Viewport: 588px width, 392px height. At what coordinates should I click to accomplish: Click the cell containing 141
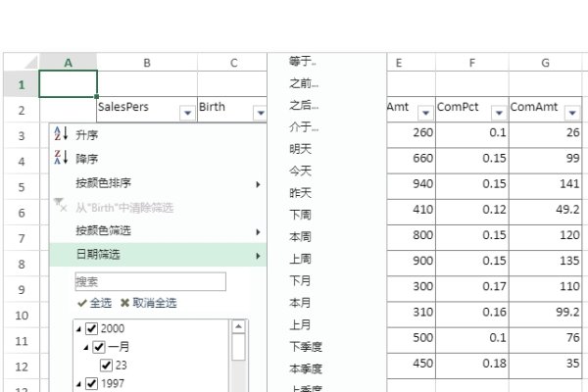click(x=545, y=186)
